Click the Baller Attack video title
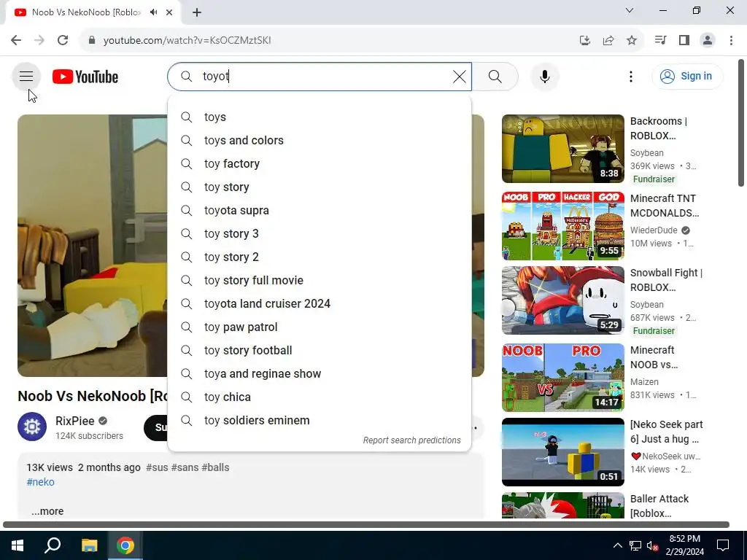The height and width of the screenshot is (560, 747). pos(659,506)
